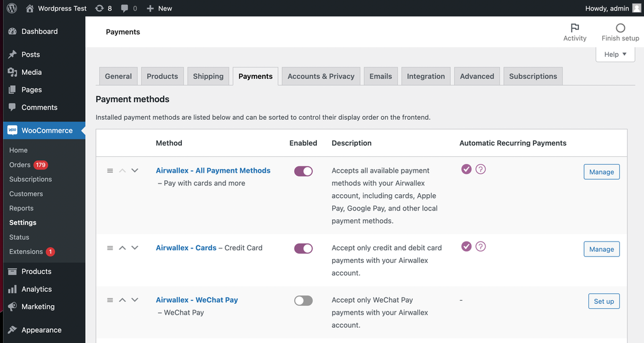Move Airwallex All Payment Methods down
The image size is (644, 343).
[x=134, y=170]
